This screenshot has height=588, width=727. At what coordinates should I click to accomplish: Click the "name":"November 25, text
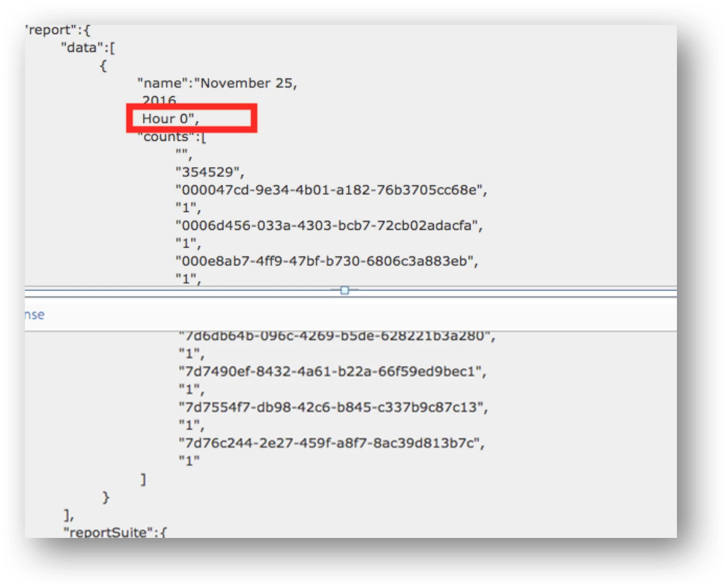coord(217,83)
